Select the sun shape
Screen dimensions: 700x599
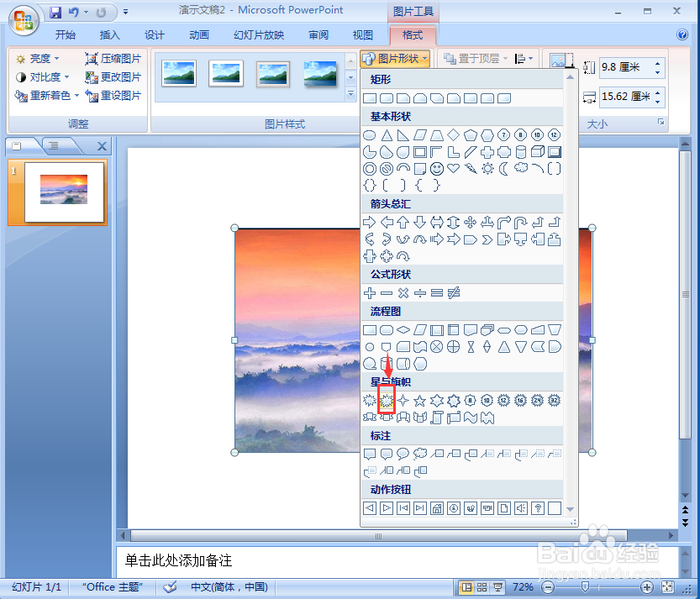click(487, 169)
